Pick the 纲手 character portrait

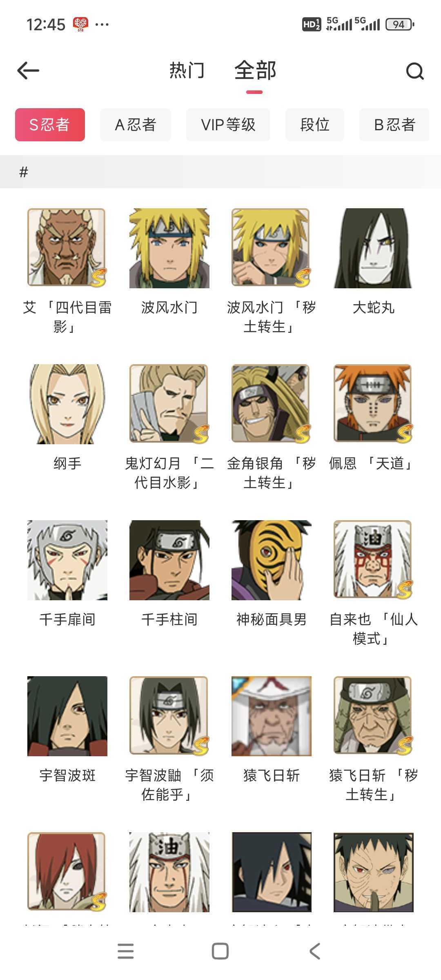(67, 404)
